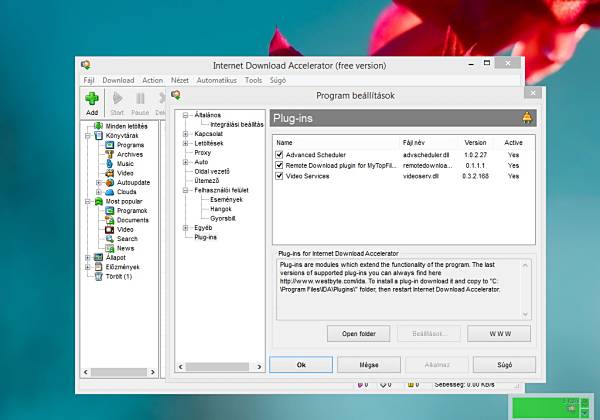Click the Clouds category icon
The width and height of the screenshot is (600, 420).
(109, 192)
